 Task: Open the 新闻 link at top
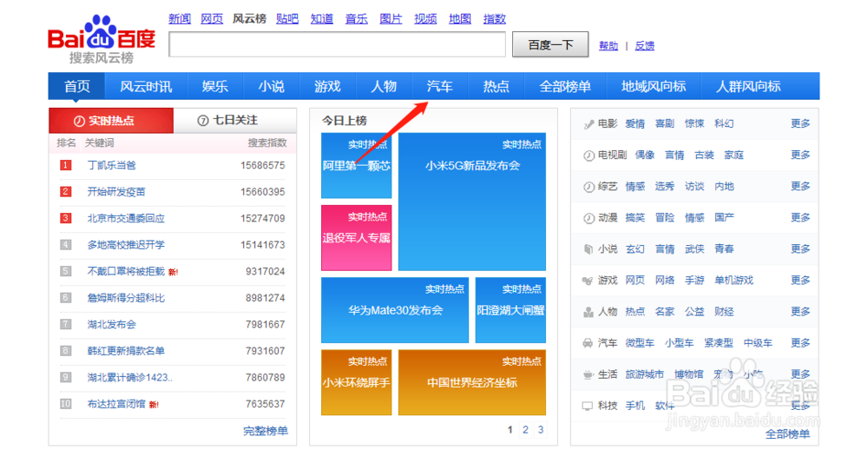(180, 19)
